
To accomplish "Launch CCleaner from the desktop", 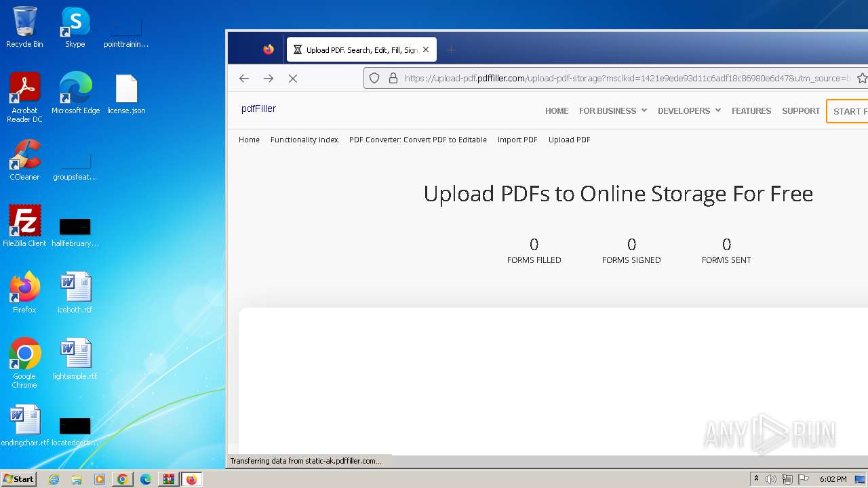I will pos(24,160).
